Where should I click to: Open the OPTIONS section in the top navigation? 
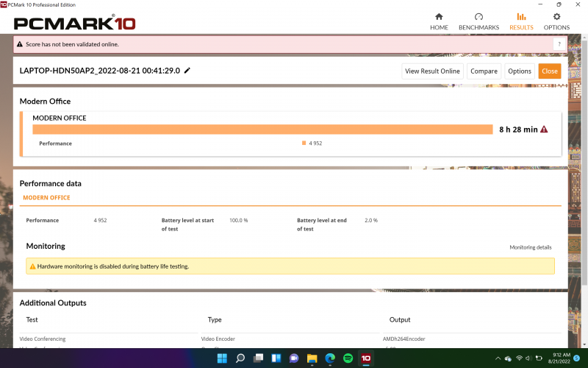(x=556, y=22)
